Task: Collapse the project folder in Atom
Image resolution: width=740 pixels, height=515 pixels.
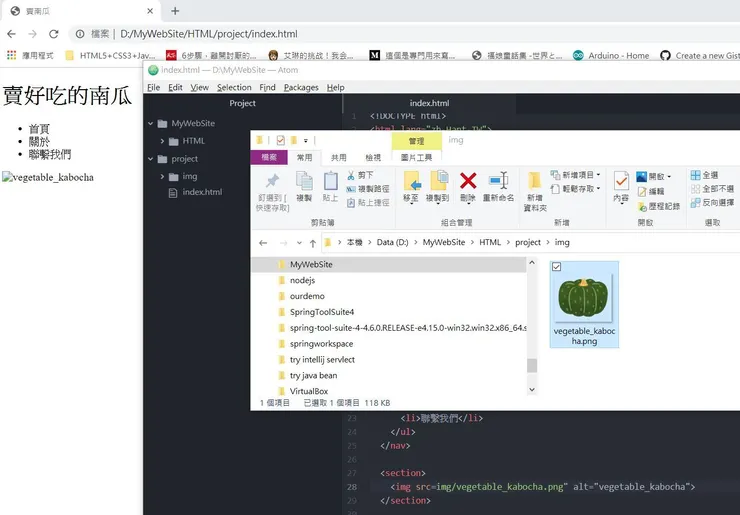Action: (x=151, y=159)
